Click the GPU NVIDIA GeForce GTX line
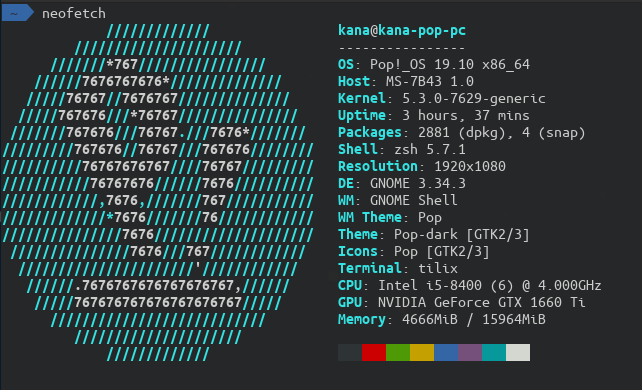 coord(462,302)
